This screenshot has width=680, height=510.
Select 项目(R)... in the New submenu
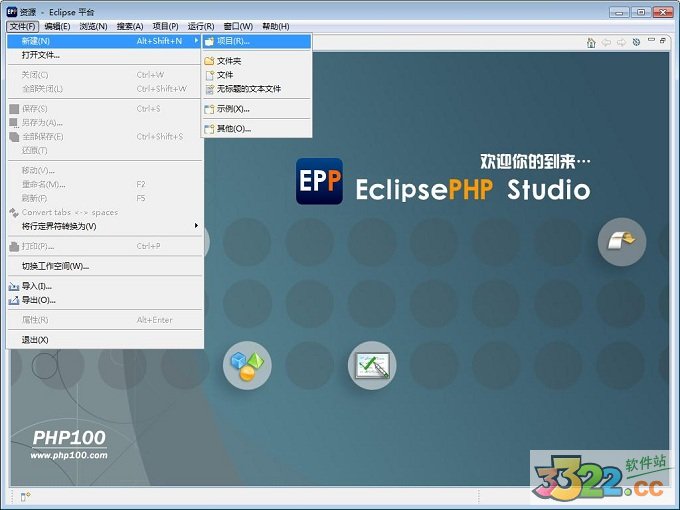pyautogui.click(x=256, y=41)
